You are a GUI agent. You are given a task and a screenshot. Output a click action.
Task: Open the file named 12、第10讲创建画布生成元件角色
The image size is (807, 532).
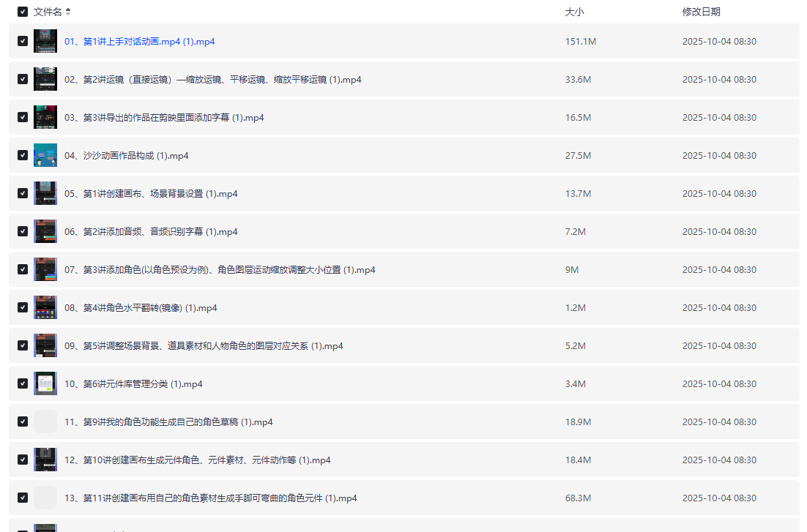tap(197, 460)
